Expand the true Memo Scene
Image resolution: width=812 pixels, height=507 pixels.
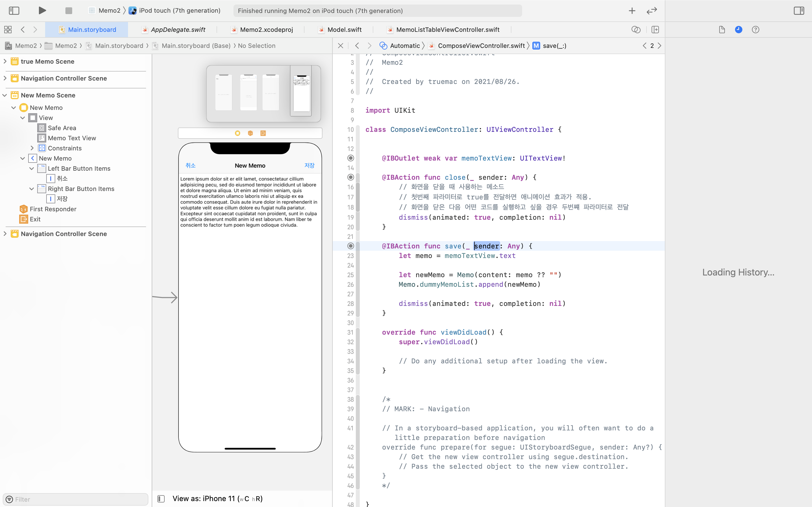coord(5,61)
